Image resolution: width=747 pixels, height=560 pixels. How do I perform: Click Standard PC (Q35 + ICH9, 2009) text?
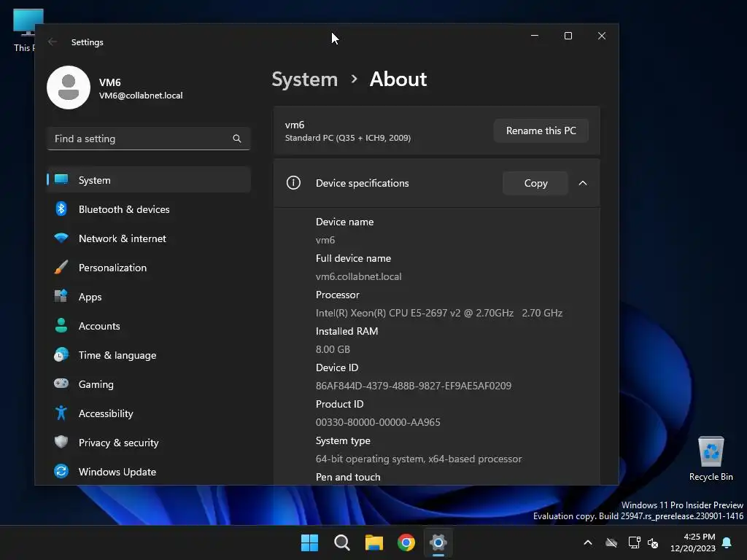pos(348,138)
